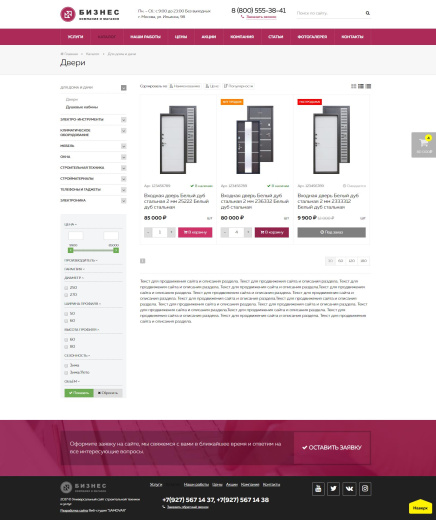Expand the Мебель category arrow

(124, 146)
